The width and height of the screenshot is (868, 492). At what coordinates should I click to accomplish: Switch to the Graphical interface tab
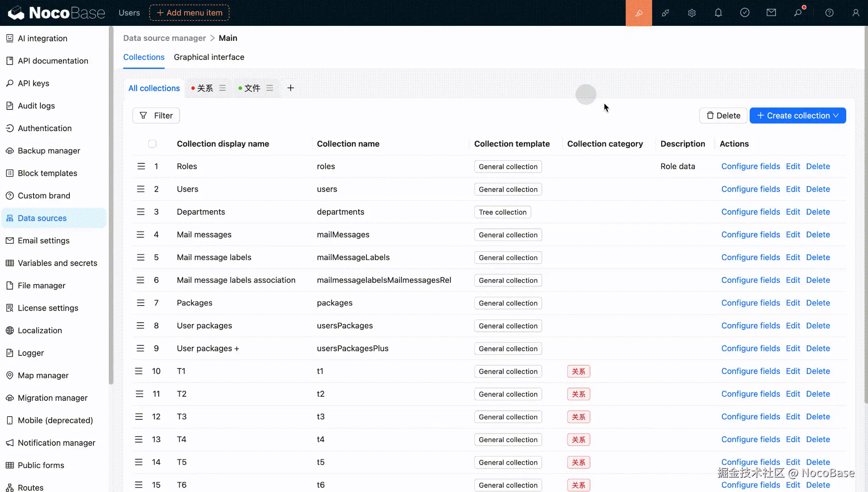(x=209, y=57)
